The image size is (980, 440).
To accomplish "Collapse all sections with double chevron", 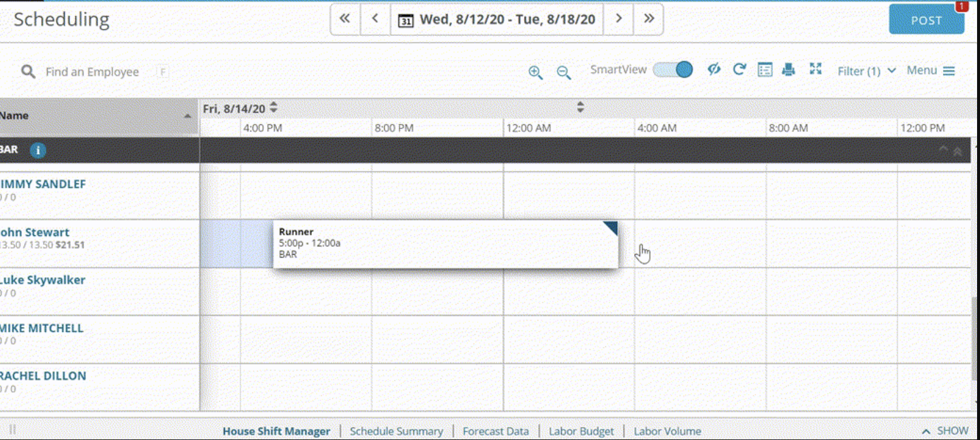I will coord(958,151).
